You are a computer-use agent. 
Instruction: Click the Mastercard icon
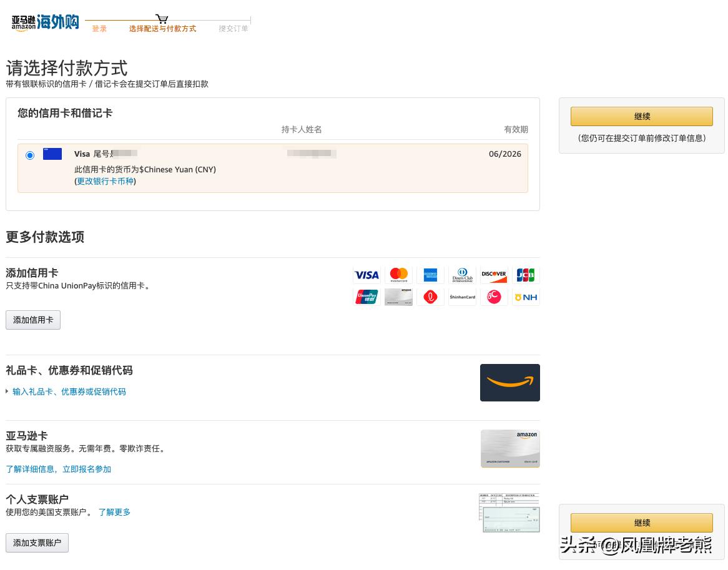tap(398, 275)
